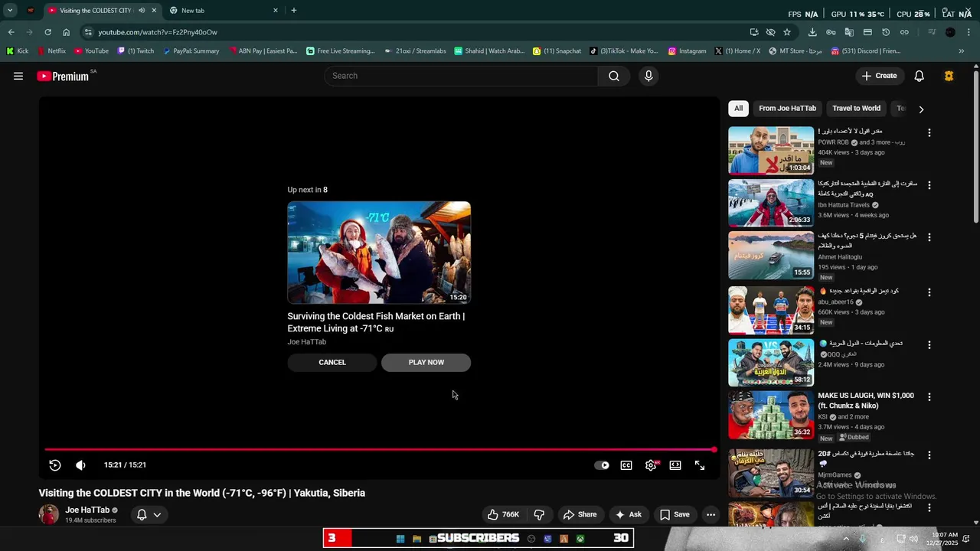Replay the video

[55, 465]
